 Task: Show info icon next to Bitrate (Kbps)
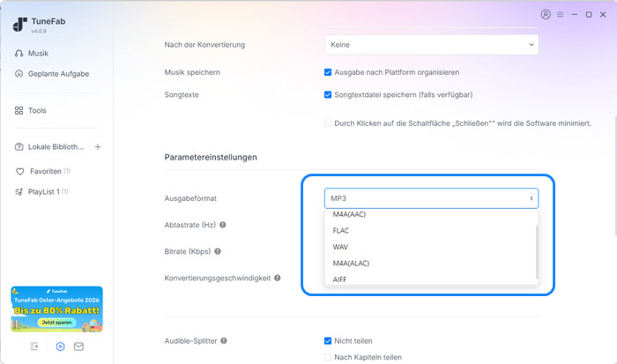[x=218, y=251]
